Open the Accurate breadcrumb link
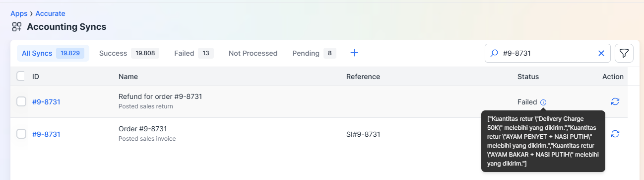644x180 pixels. tap(50, 13)
